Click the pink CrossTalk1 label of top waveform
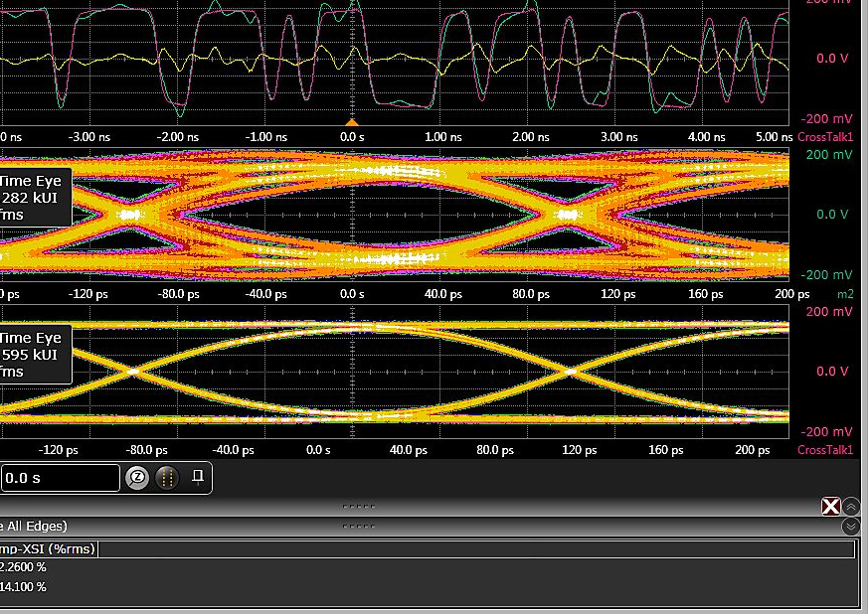868x614 pixels. (x=825, y=136)
